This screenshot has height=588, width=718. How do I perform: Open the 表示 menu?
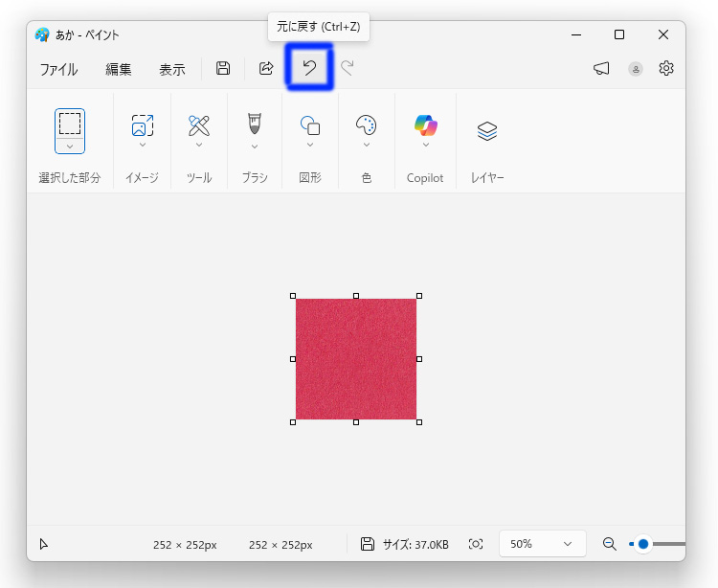click(x=172, y=69)
